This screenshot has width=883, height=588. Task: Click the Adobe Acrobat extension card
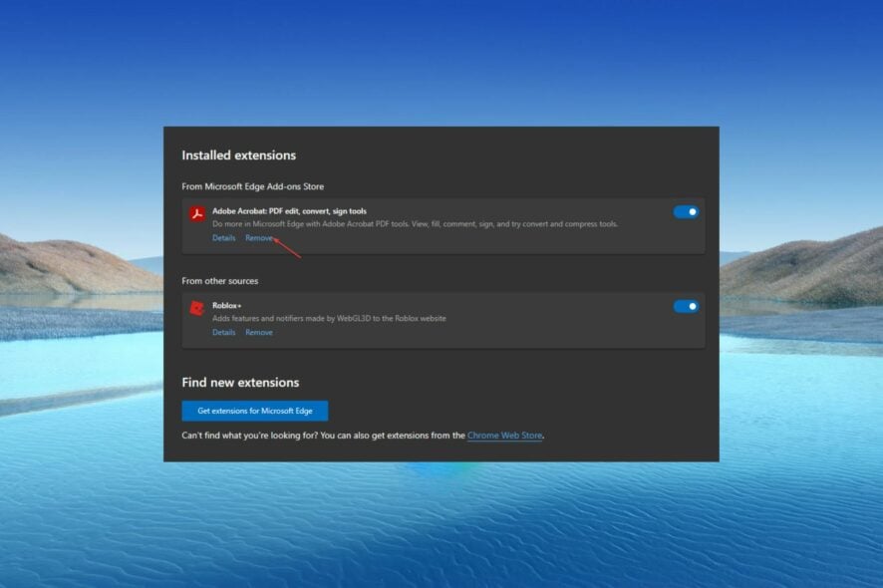pyautogui.click(x=441, y=224)
